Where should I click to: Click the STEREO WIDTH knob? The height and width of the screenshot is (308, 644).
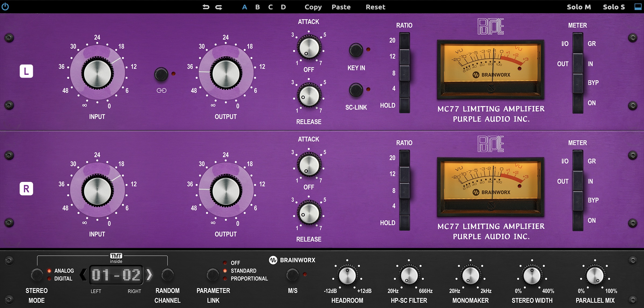coord(532,275)
